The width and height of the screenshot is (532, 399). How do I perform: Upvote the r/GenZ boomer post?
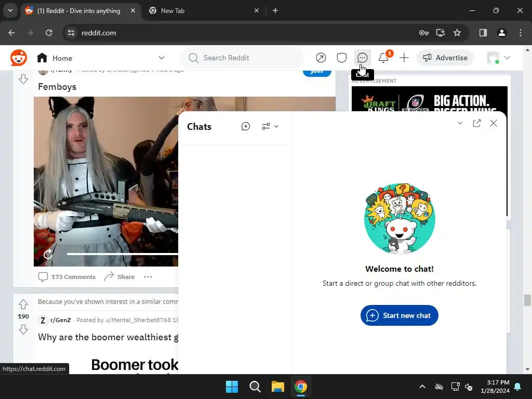(x=23, y=304)
